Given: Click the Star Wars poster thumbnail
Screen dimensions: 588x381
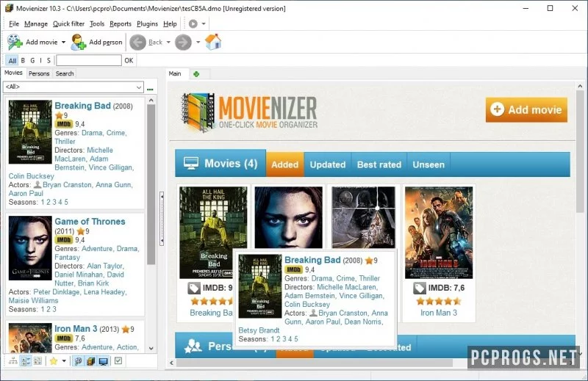Looking at the screenshot, I should pyautogui.click(x=363, y=217).
